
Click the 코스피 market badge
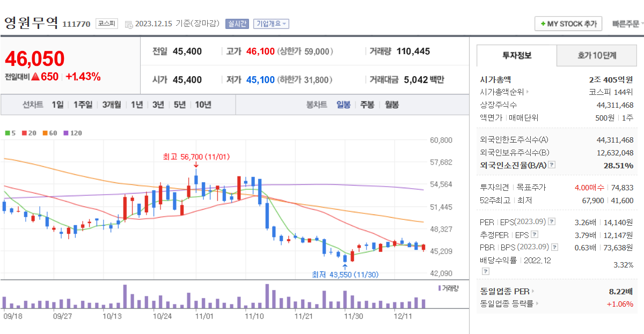[x=106, y=24]
